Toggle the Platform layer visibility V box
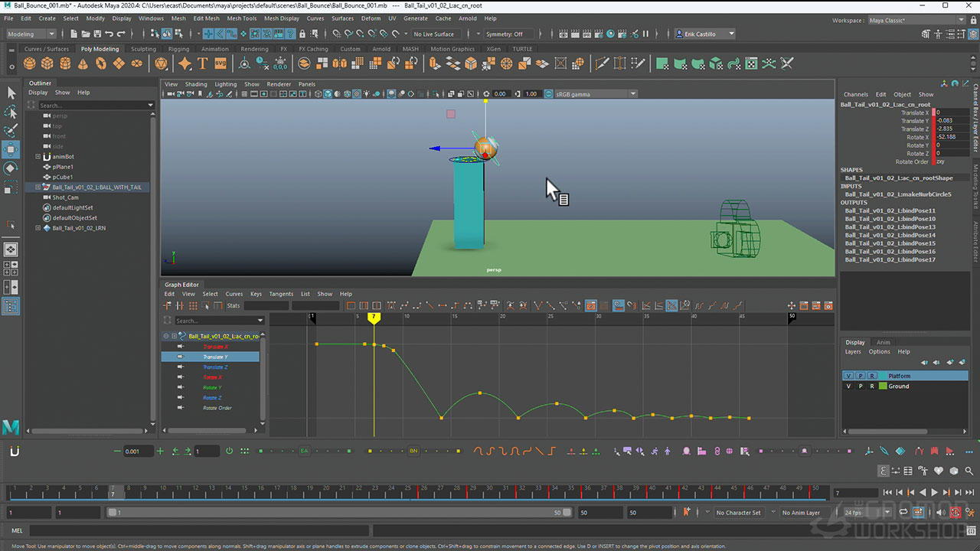Image resolution: width=980 pixels, height=551 pixels. [x=848, y=376]
